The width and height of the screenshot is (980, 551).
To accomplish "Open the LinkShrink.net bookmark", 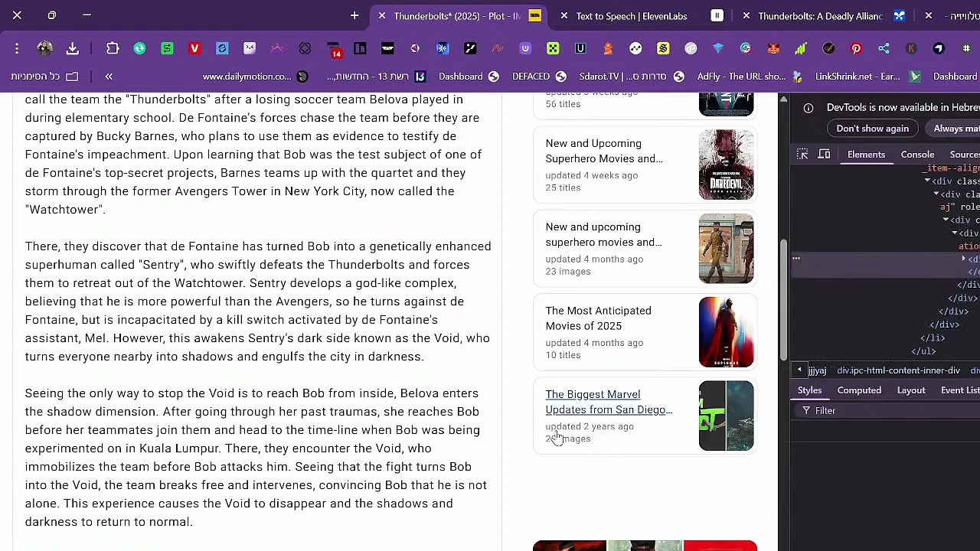I will (x=868, y=77).
